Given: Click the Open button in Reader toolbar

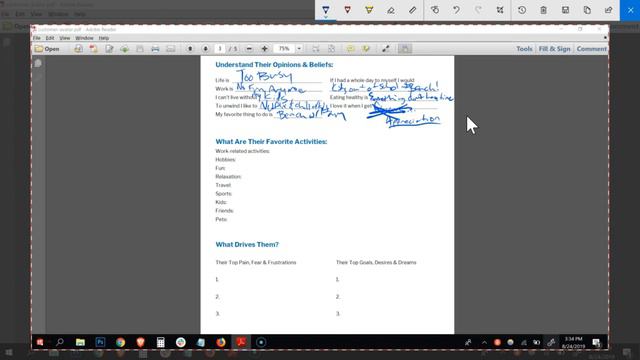Looking at the screenshot, I should tap(47, 49).
